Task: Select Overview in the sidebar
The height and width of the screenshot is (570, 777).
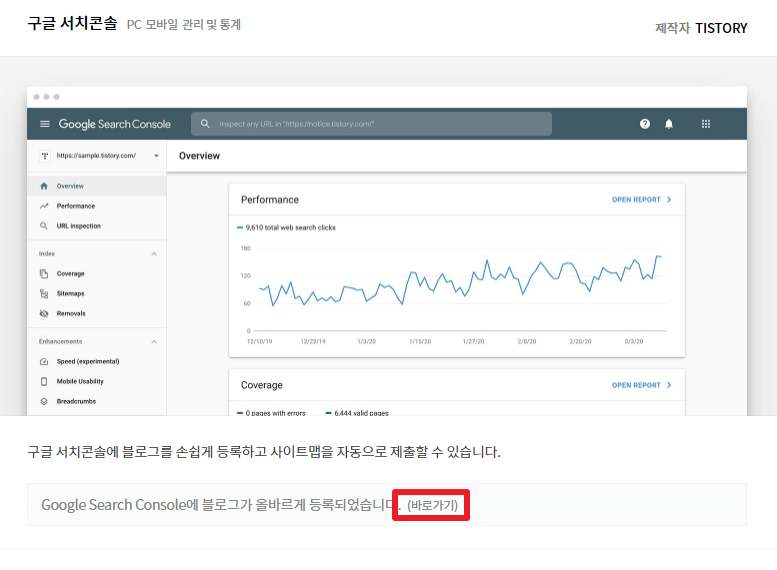Action: click(97, 186)
